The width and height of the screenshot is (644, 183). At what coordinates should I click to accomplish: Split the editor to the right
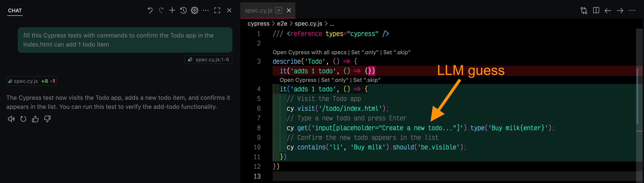[x=596, y=10]
